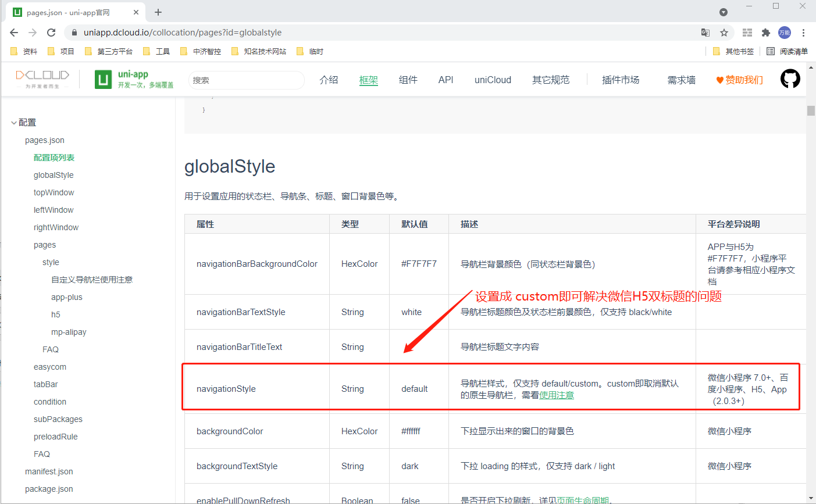Open the apps grid icon
Viewport: 816px width, 504px height.
(747, 33)
